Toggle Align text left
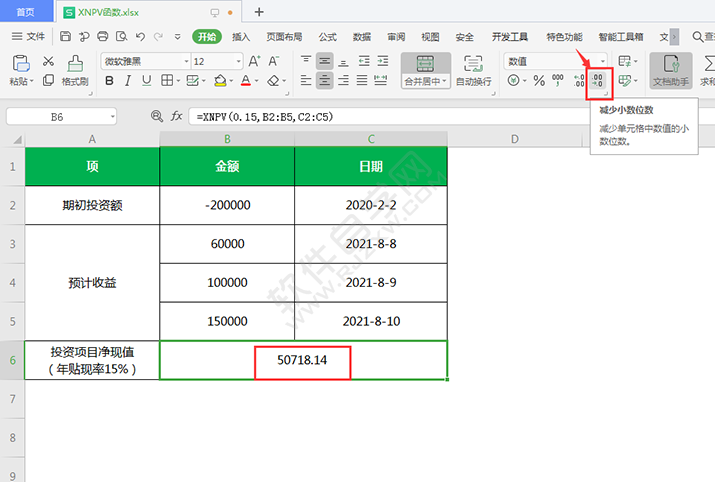715x482 pixels. [x=306, y=81]
